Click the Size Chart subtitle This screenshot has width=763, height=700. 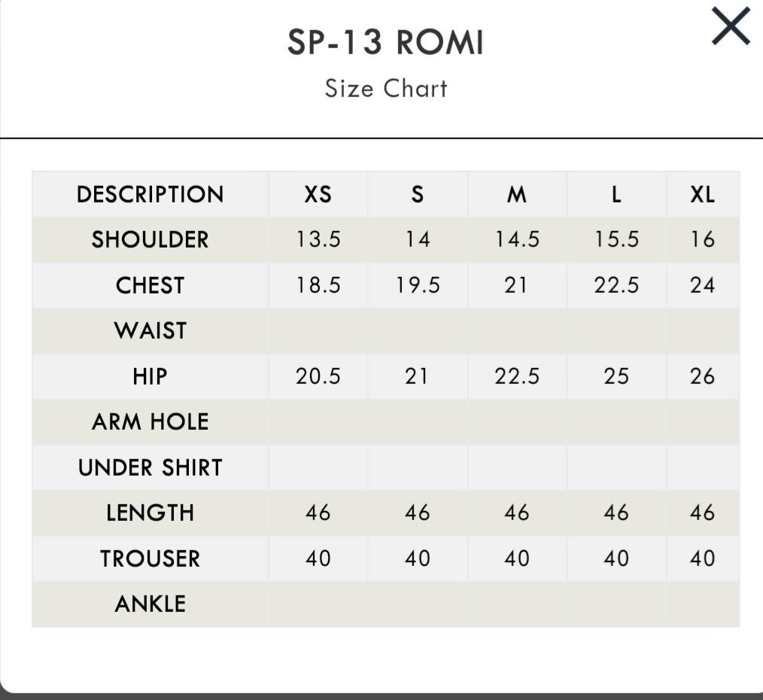pyautogui.click(x=386, y=89)
